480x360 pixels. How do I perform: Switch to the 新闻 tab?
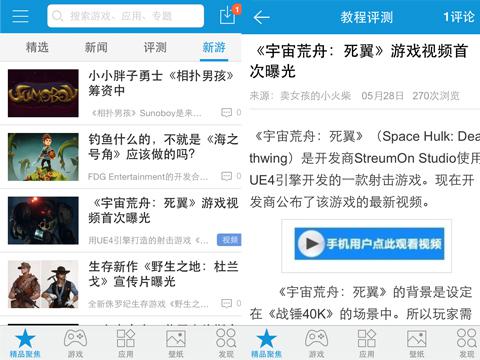[x=96, y=47]
